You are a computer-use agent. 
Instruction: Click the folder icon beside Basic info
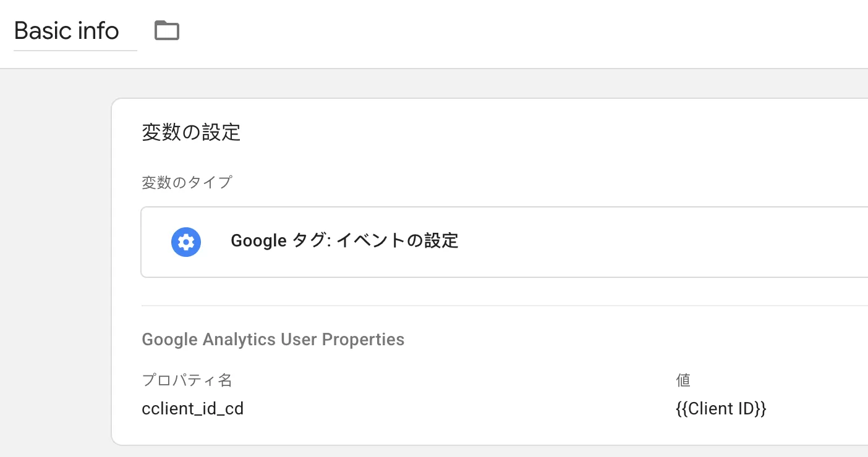click(167, 30)
